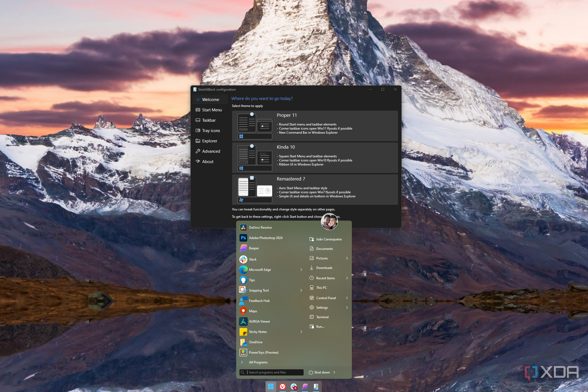Start the Beeper app
The width and height of the screenshot is (588, 392).
tap(254, 248)
